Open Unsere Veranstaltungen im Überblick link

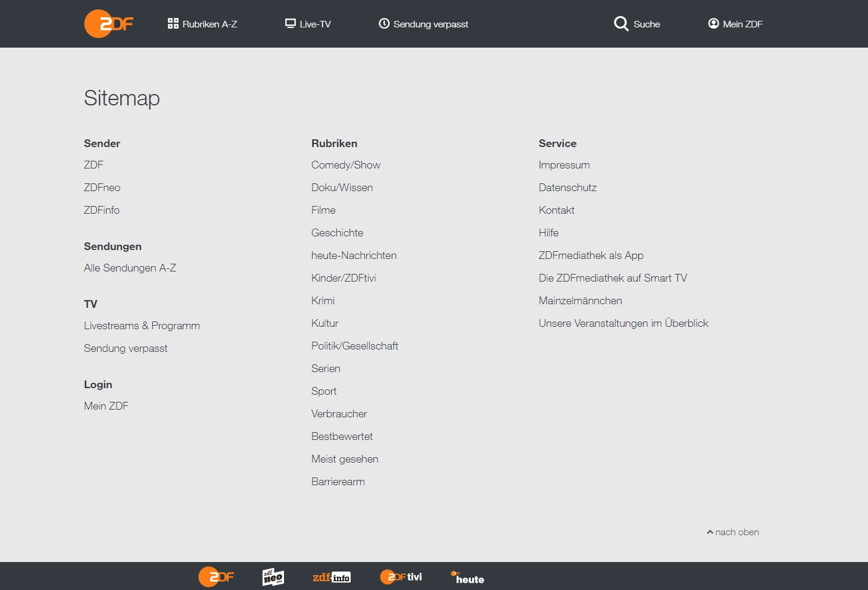[623, 323]
